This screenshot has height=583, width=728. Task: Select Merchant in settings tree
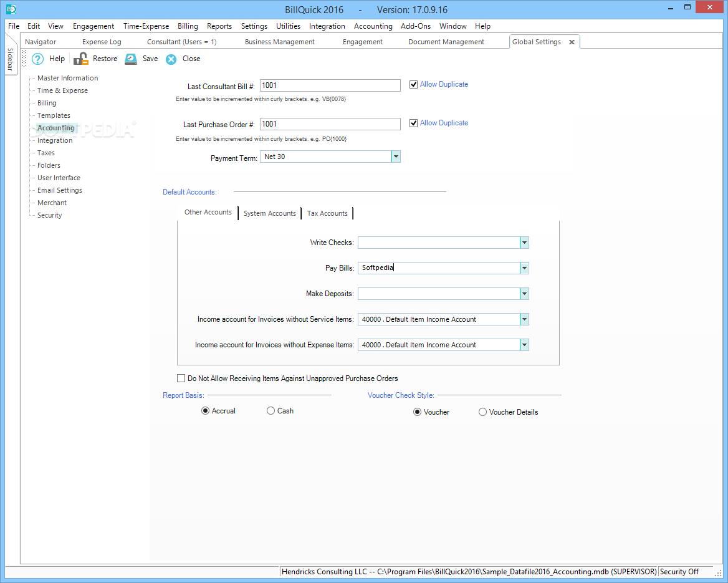(x=52, y=203)
